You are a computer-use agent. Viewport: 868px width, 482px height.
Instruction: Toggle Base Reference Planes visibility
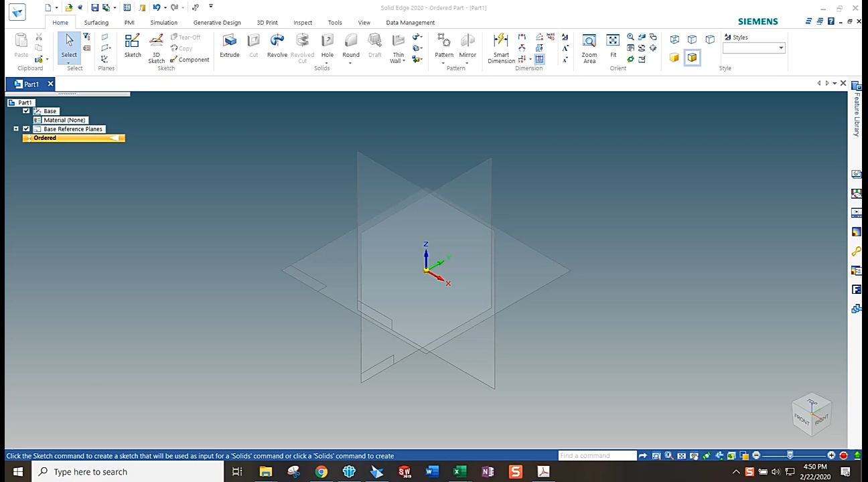click(26, 129)
